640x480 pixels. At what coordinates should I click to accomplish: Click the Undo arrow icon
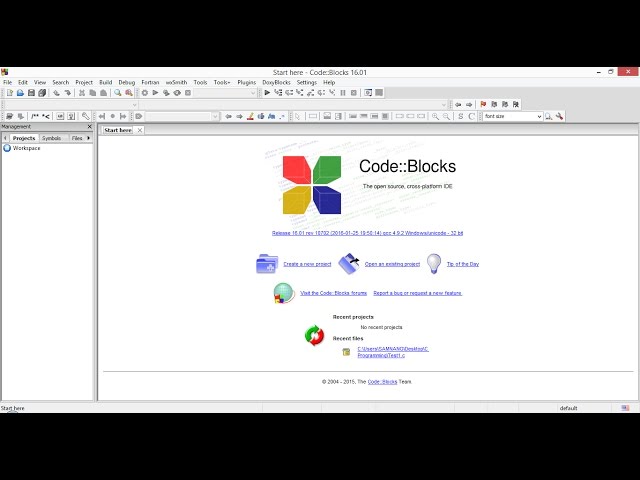(x=57, y=93)
